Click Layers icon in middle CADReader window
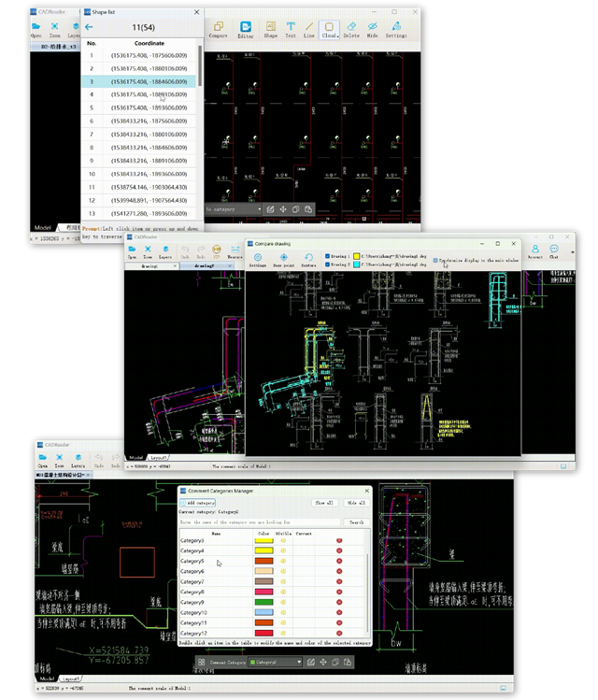Image resolution: width=598 pixels, height=700 pixels. 165,251
